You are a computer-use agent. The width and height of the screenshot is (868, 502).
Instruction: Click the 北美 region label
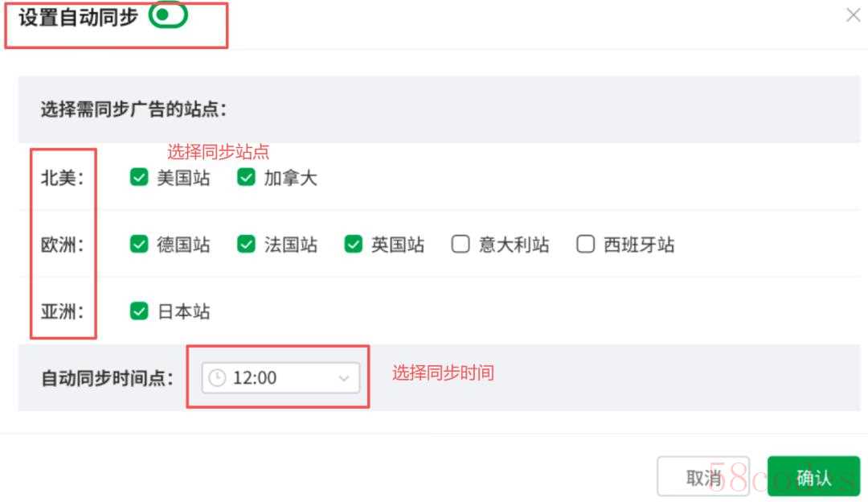pyautogui.click(x=62, y=178)
